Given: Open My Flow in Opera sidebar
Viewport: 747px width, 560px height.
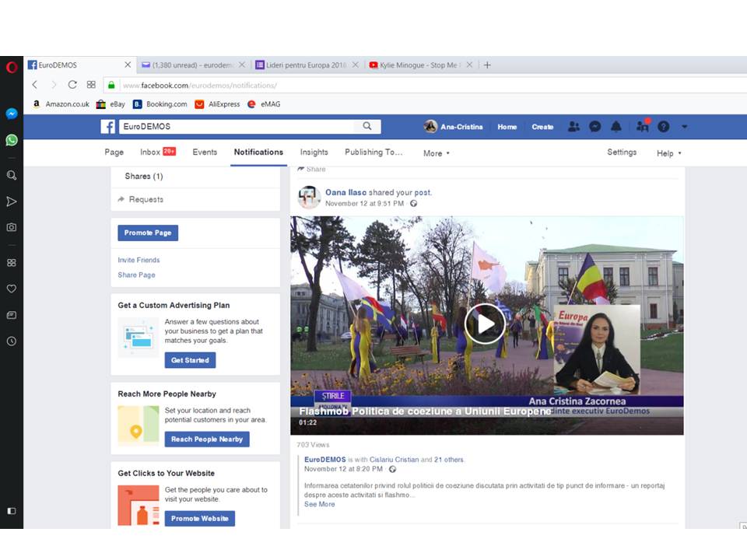Looking at the screenshot, I should pos(12,201).
